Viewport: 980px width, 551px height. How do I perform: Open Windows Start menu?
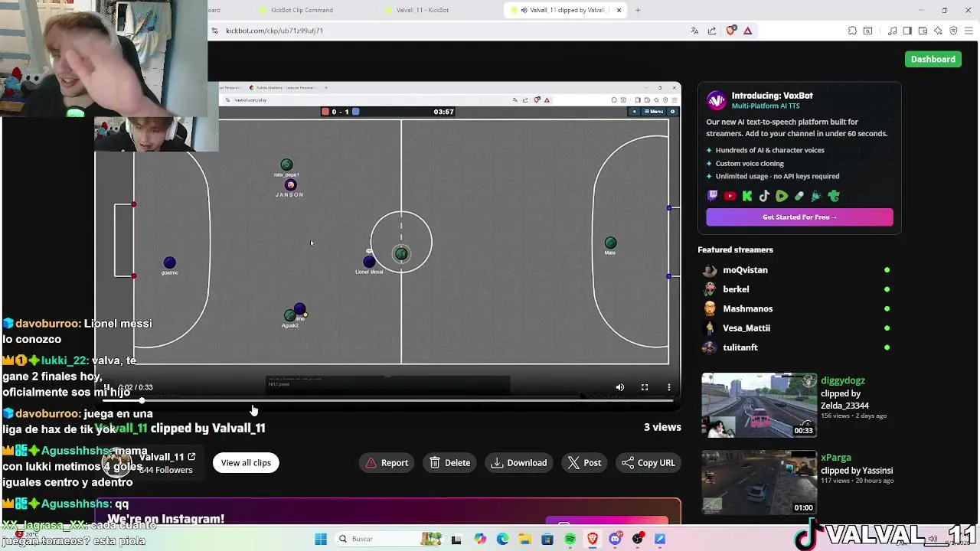tap(321, 539)
